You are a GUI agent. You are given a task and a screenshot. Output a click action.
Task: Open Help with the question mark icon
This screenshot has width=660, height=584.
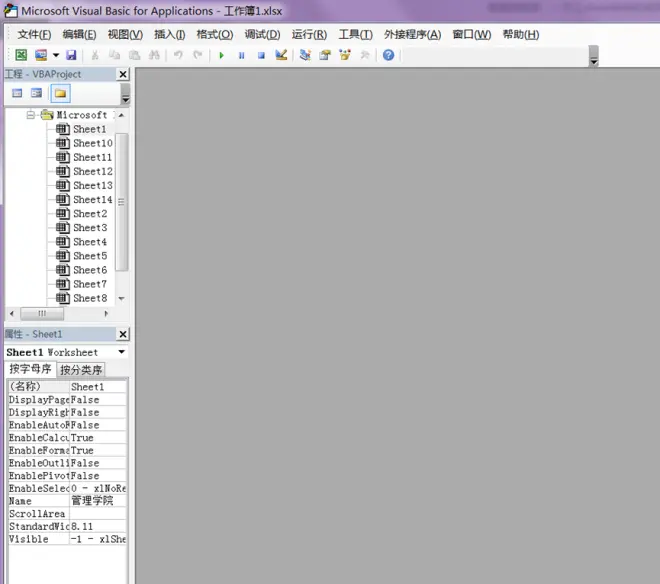pos(389,55)
